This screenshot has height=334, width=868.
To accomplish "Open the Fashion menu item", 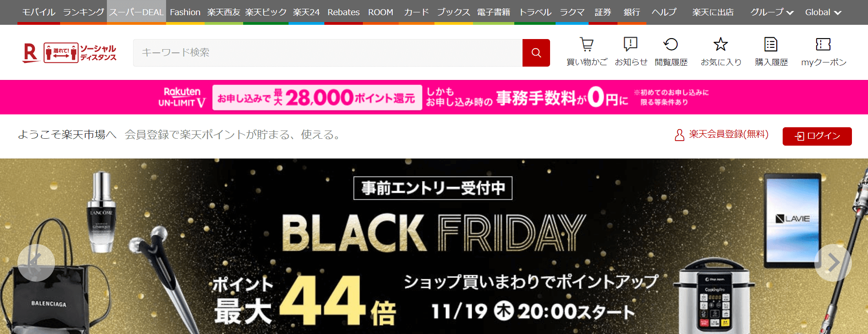I will pos(185,12).
